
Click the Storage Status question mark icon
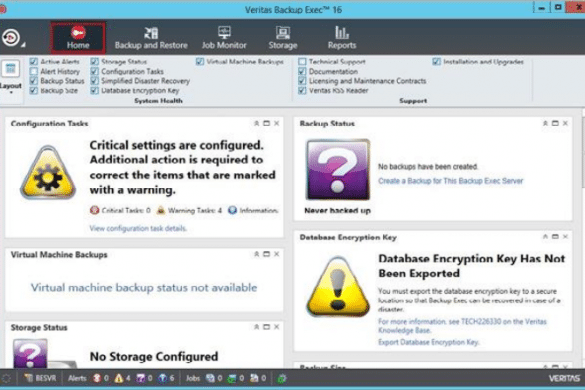[31, 353]
